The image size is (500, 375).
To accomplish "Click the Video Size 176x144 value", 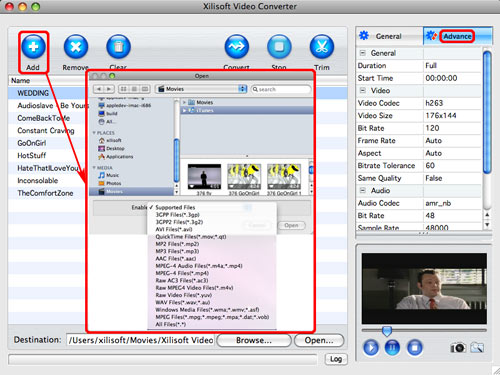I will pos(452,116).
